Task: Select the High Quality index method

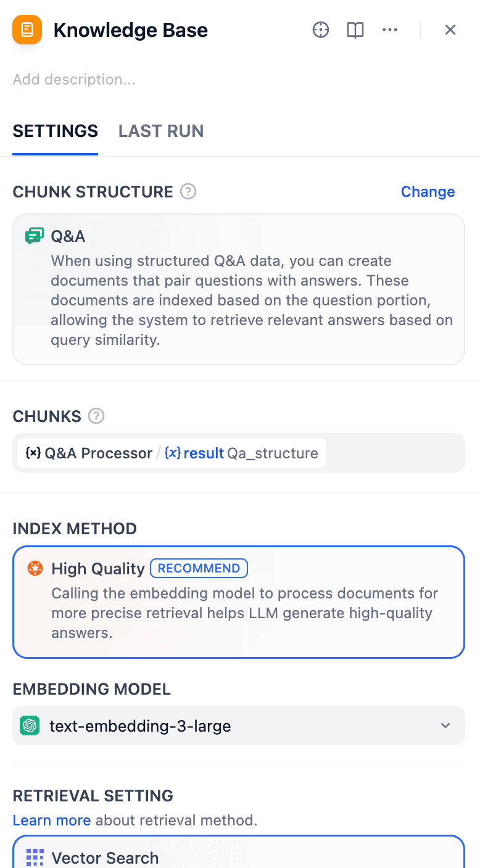Action: coord(238,601)
